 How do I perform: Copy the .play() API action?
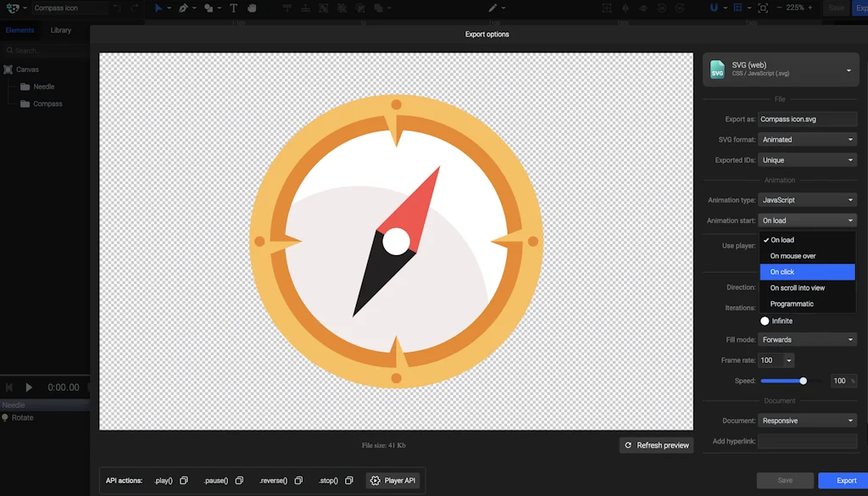click(184, 481)
